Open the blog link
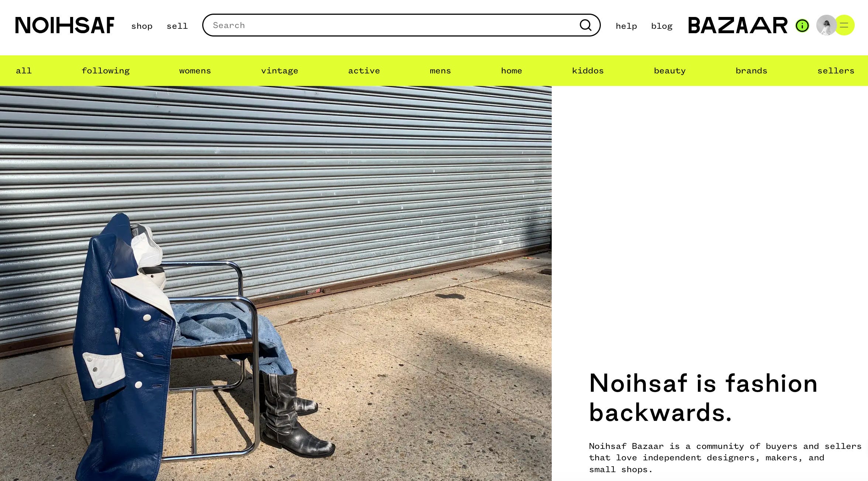 coord(662,26)
